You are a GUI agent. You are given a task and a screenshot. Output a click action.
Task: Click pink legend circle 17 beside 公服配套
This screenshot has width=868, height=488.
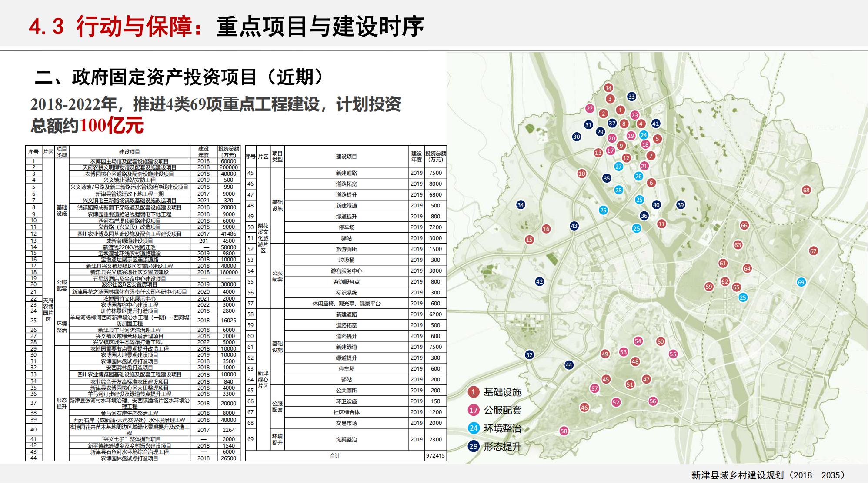473,410
